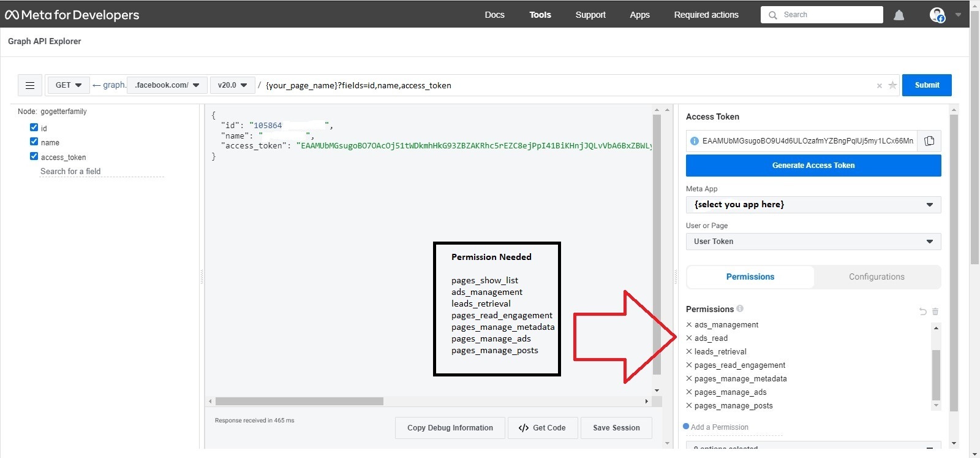The width and height of the screenshot is (980, 458).
Task: Clear the query with the X icon
Action: point(880,86)
